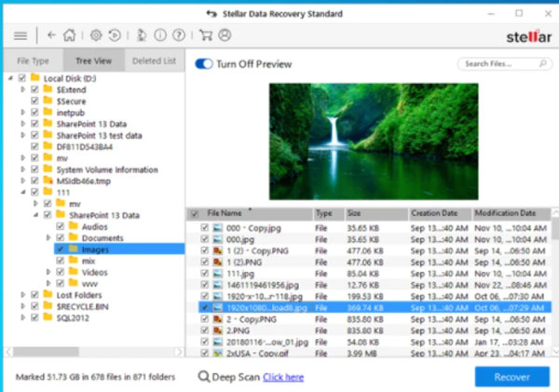
Task: Click the 111.jpg file icon
Action: pyautogui.click(x=217, y=274)
